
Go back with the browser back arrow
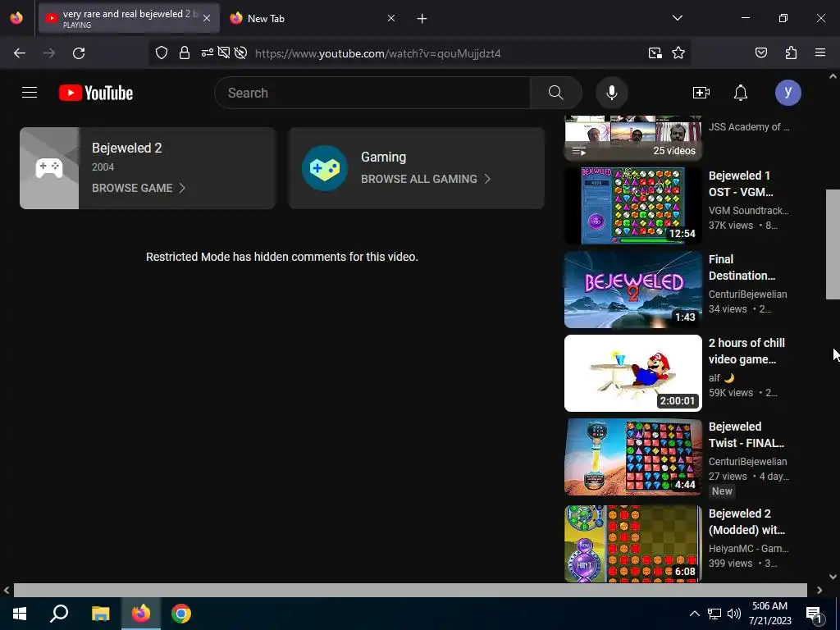tap(20, 53)
